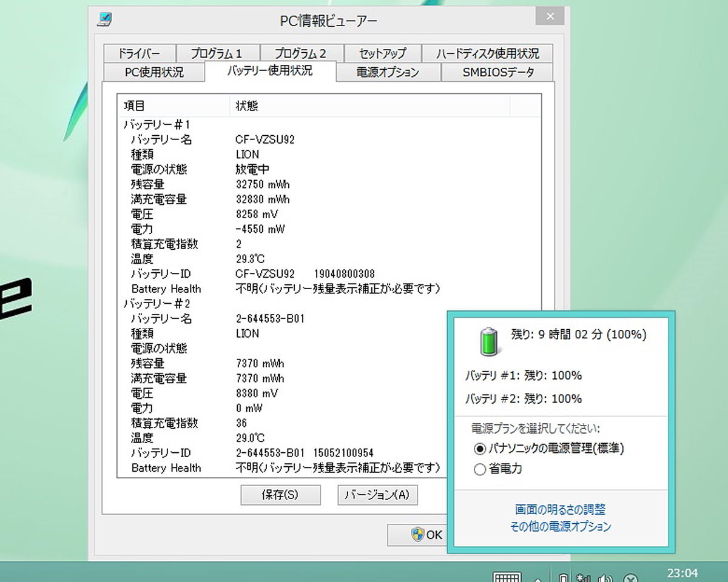
Task: Click battery ID value ending 19040800308
Action: pyautogui.click(x=305, y=274)
